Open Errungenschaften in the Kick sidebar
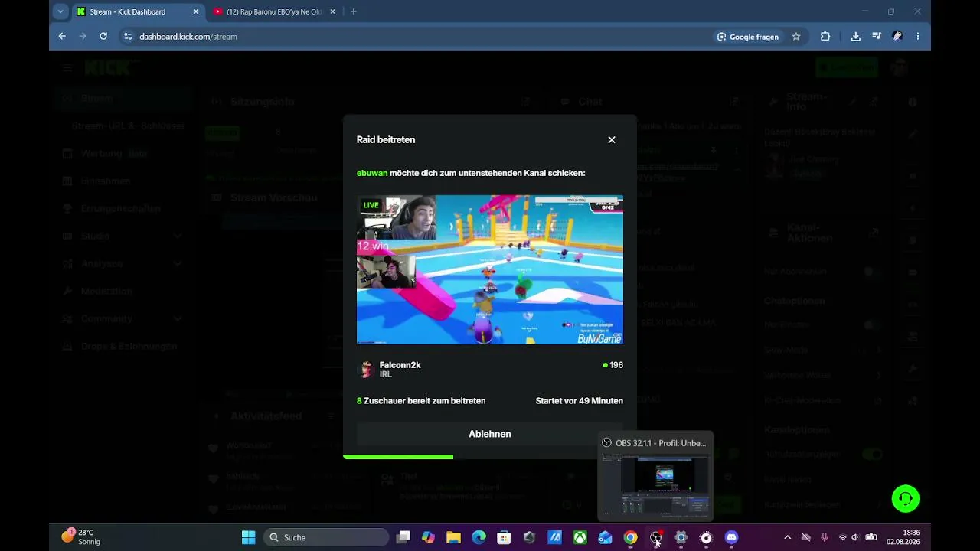This screenshot has width=980, height=551. point(122,208)
